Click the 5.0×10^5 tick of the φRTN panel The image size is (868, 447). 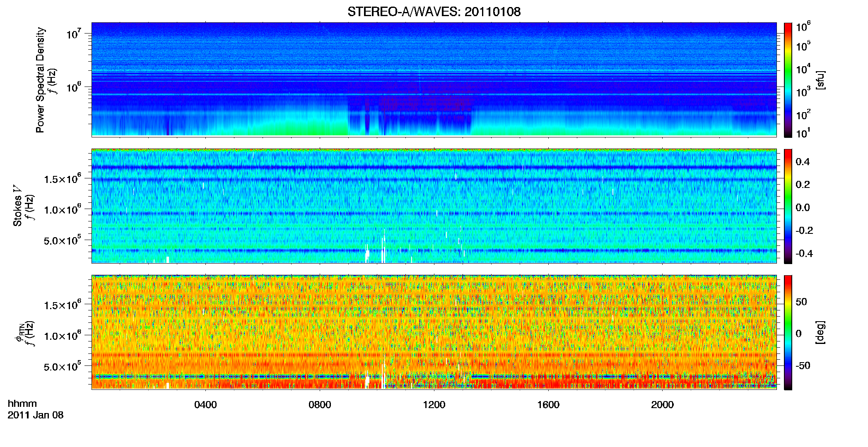coord(62,367)
